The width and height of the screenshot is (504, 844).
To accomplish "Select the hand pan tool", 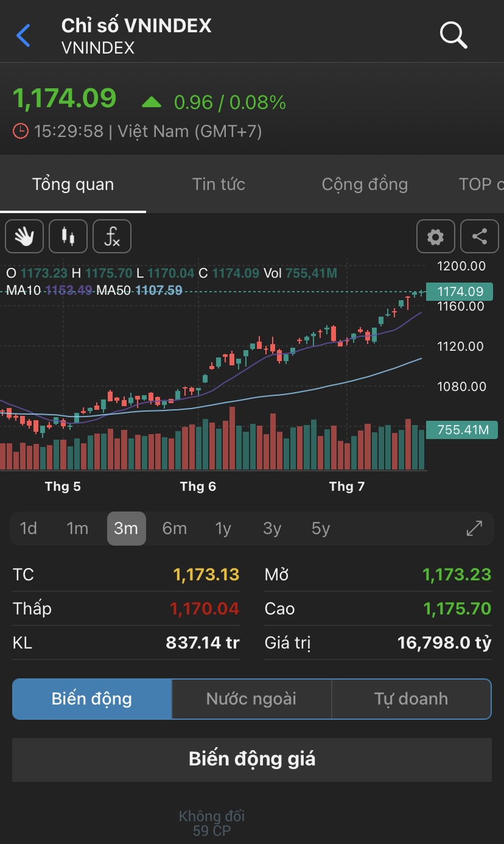I will (24, 236).
